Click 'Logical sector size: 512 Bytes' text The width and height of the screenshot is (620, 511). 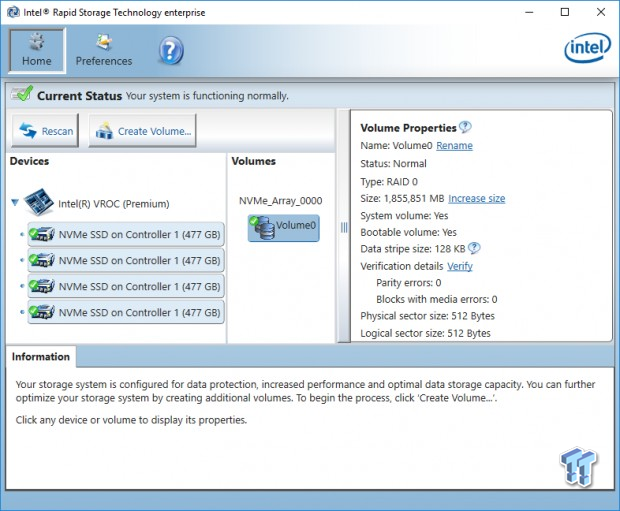click(425, 333)
